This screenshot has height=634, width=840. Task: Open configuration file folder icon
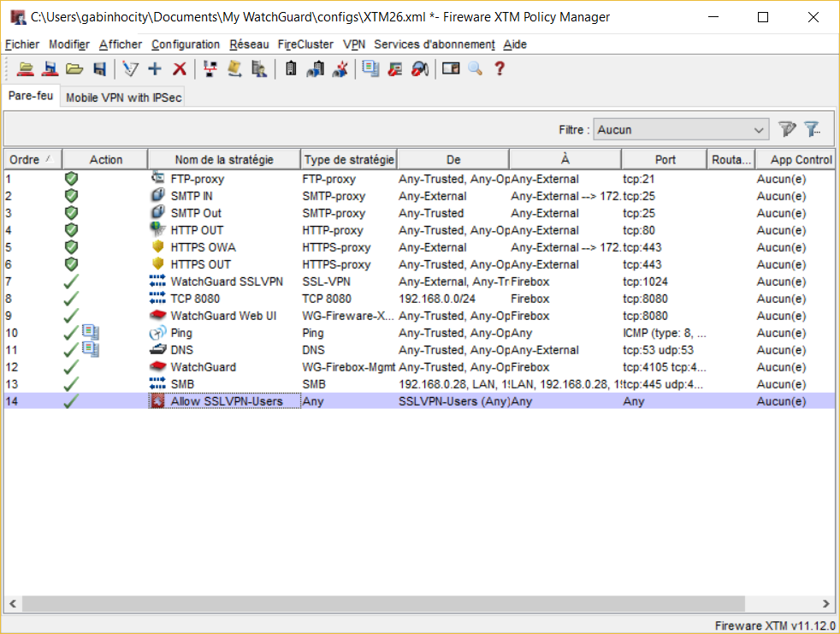tap(74, 68)
